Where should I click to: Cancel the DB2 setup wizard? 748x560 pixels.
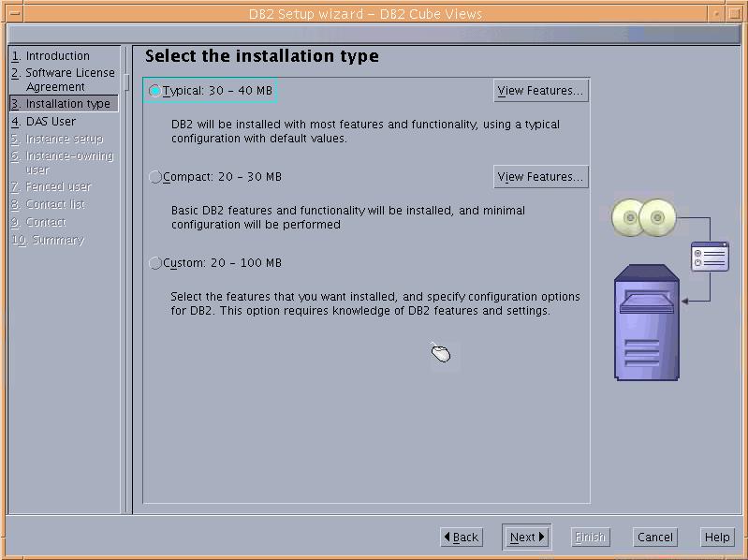655,538
